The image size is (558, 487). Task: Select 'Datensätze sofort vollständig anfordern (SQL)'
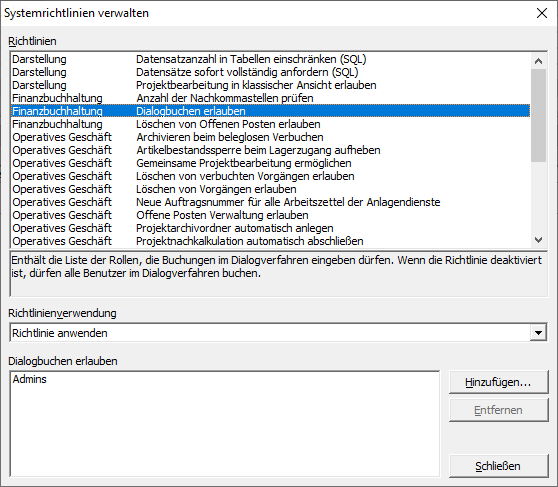click(270, 72)
